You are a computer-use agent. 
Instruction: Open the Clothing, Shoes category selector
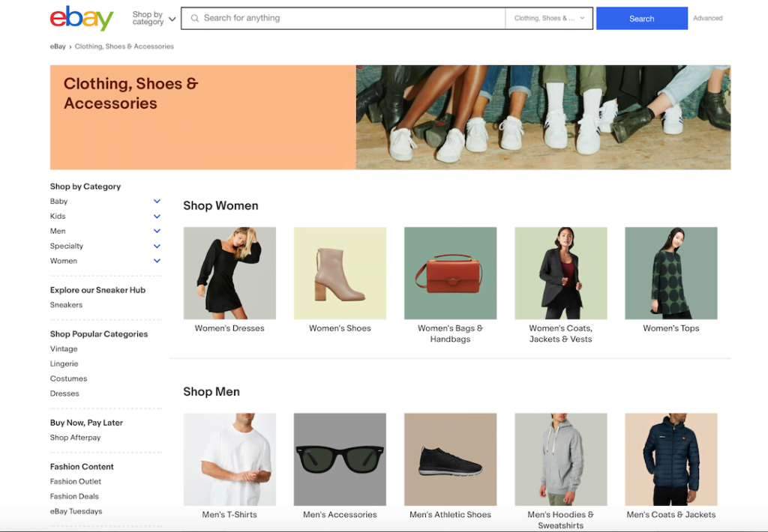549,18
